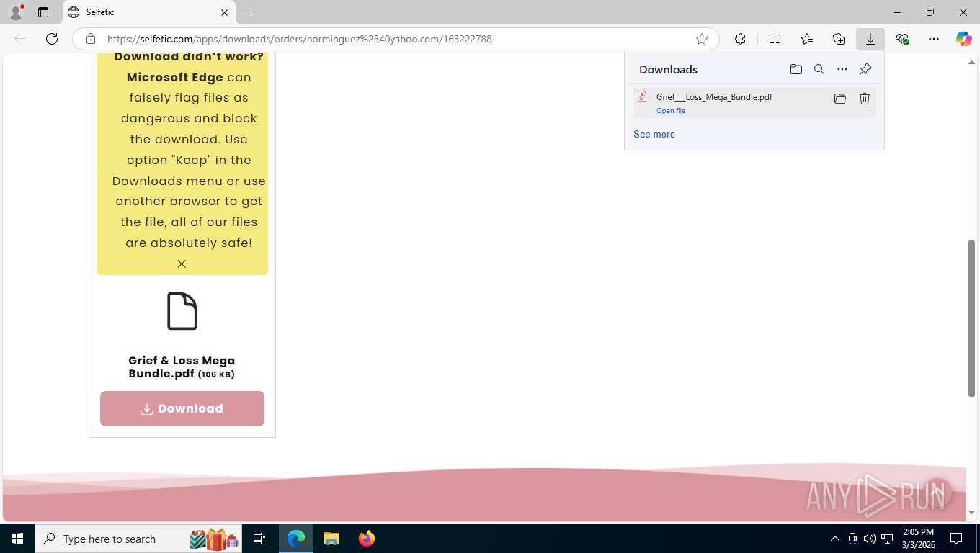This screenshot has width=980, height=553.
Task: Click the Grief & Loss Mega Bundle.pdf title
Action: coord(182,367)
